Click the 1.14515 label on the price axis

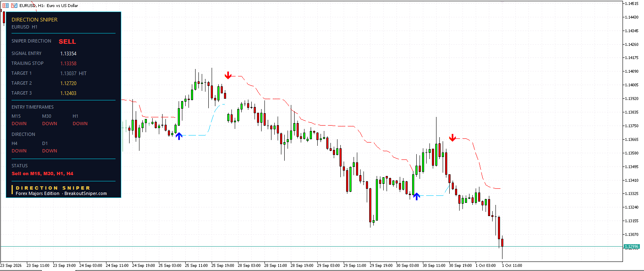tap(632, 3)
